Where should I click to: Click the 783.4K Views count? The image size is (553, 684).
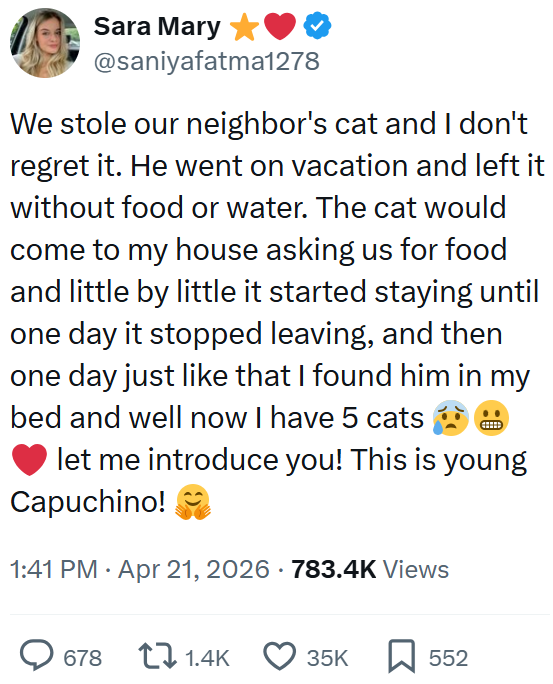[370, 569]
